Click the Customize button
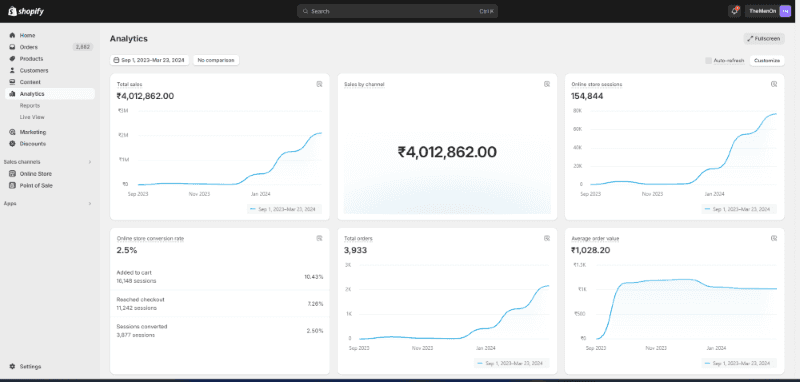This screenshot has width=800, height=382. pyautogui.click(x=767, y=61)
